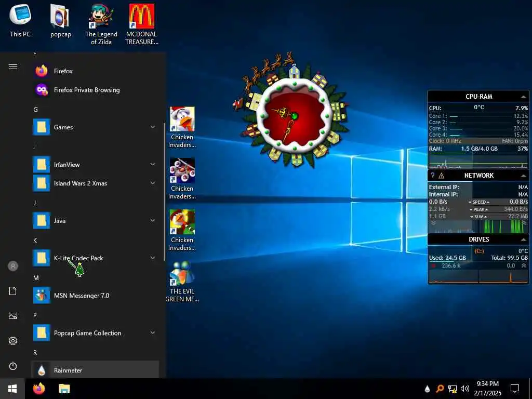Image resolution: width=532 pixels, height=399 pixels.
Task: Click the Start menu apps list scrollbar
Action: (x=164, y=192)
